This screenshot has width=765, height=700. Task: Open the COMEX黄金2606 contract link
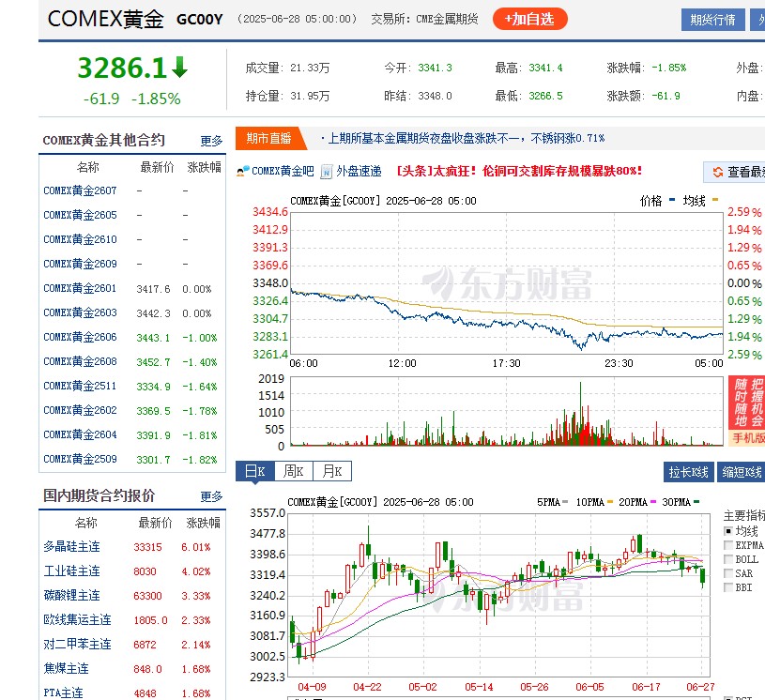[x=80, y=337]
